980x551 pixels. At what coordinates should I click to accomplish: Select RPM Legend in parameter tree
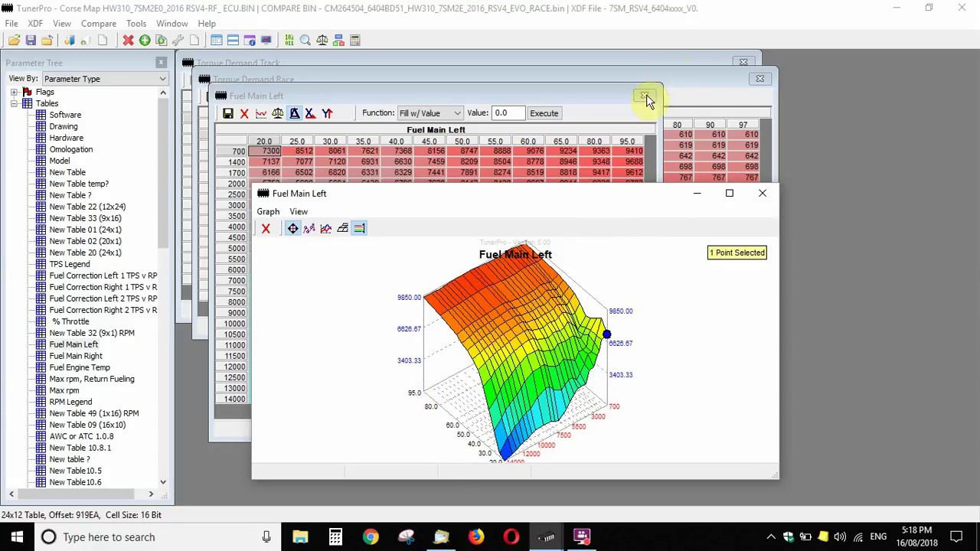coord(70,402)
